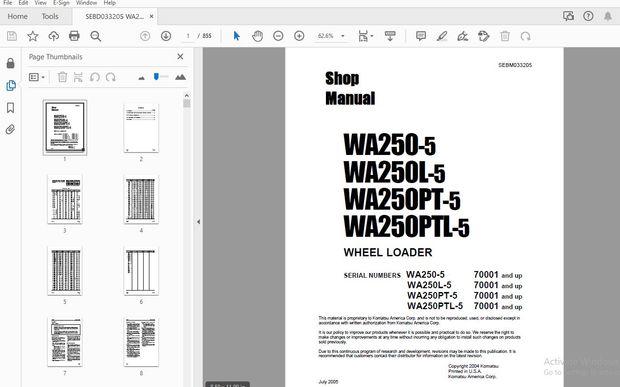This screenshot has width=620, height=387.
Task: Select the arrow selection tool
Action: tap(236, 36)
